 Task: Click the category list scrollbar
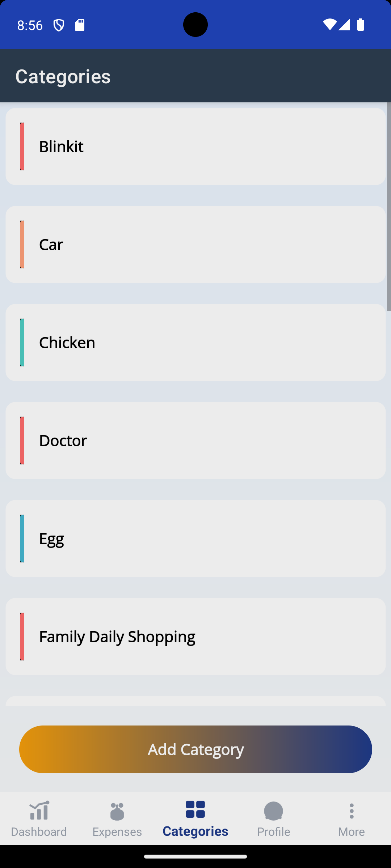[388, 206]
